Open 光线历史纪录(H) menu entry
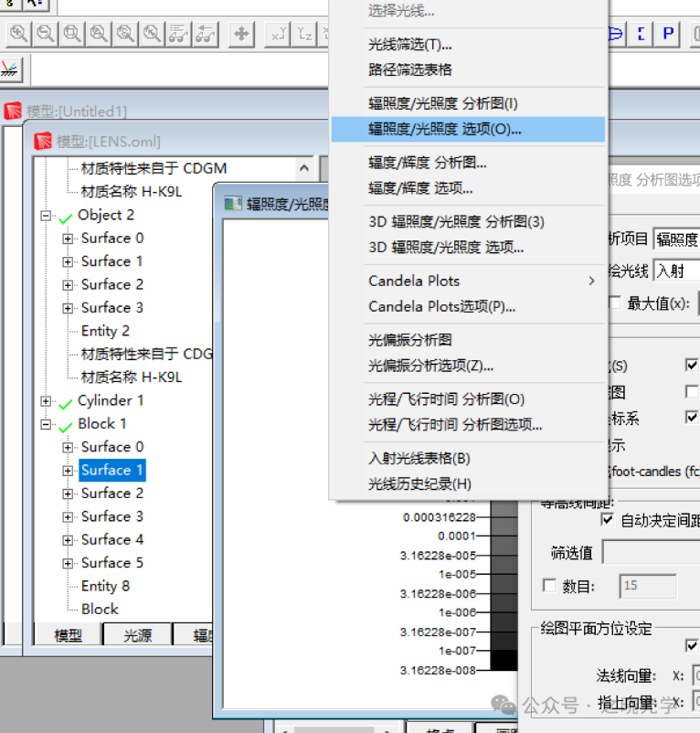Screen dimensions: 700x733 [x=468, y=483]
